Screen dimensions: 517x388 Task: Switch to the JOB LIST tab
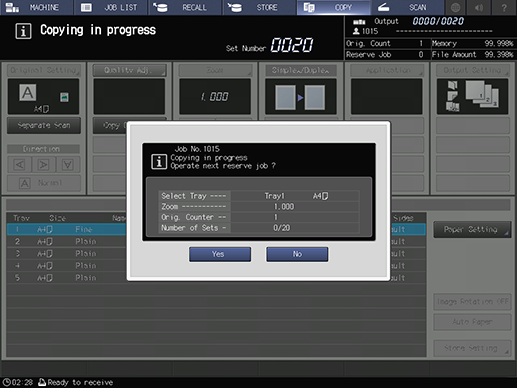(x=111, y=7)
